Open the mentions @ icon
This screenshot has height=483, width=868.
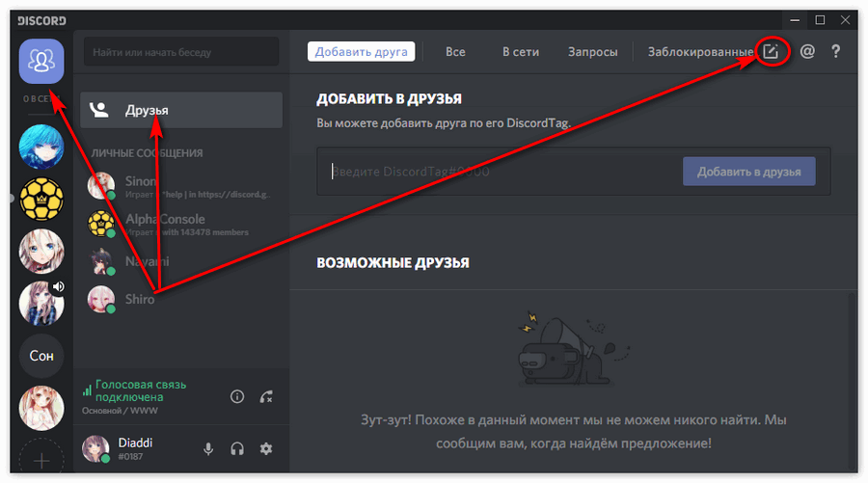(807, 51)
